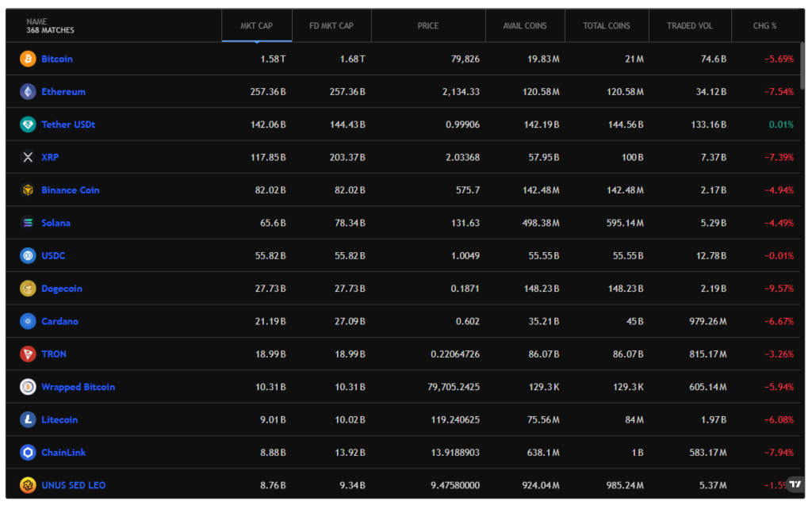The image size is (812, 505).
Task: Sort table by MKT CAP column
Action: [257, 26]
